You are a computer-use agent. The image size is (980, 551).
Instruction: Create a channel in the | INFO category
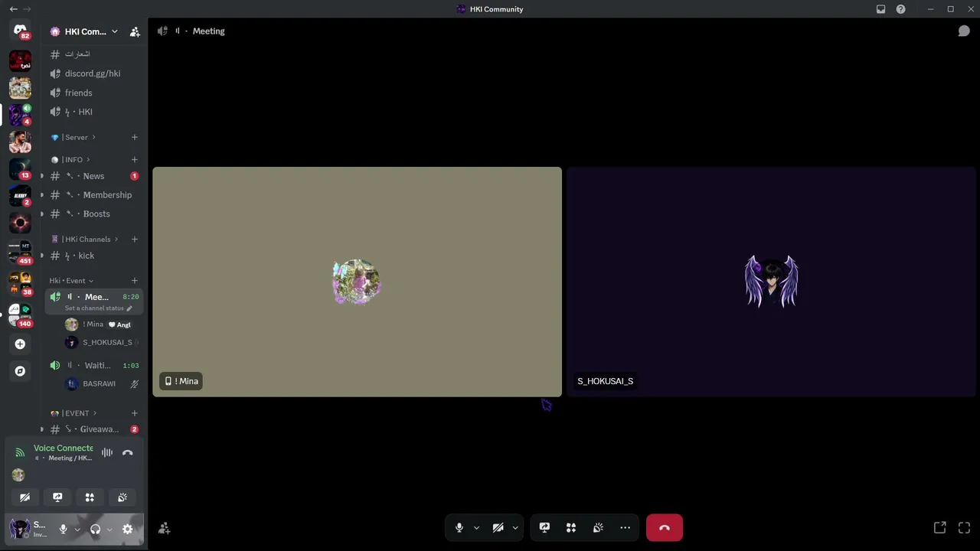pyautogui.click(x=135, y=159)
